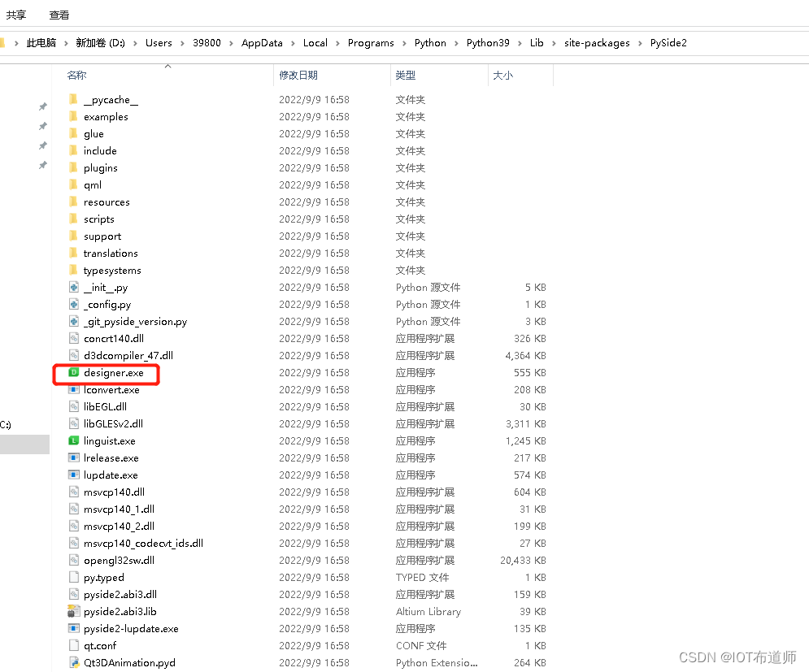The width and height of the screenshot is (809, 672).
Task: Expand the chevron after 39800 breadcrumb
Action: pos(231,43)
